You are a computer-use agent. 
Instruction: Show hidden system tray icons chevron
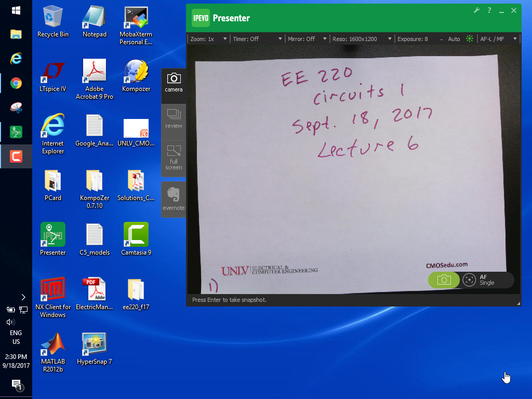tap(23, 297)
